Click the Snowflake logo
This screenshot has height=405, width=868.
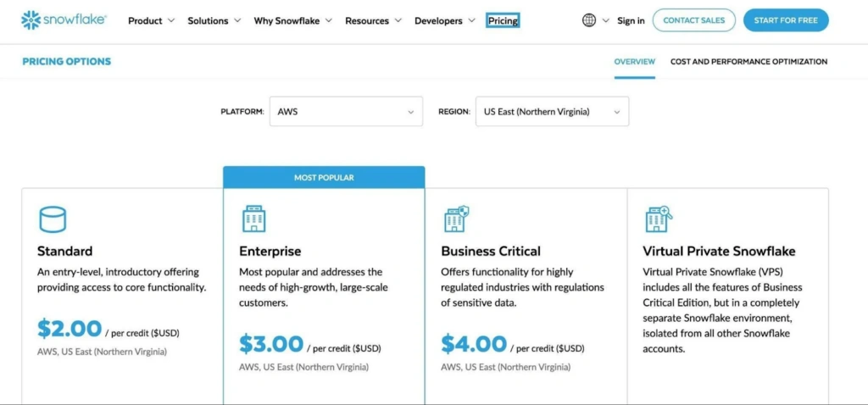coord(64,19)
